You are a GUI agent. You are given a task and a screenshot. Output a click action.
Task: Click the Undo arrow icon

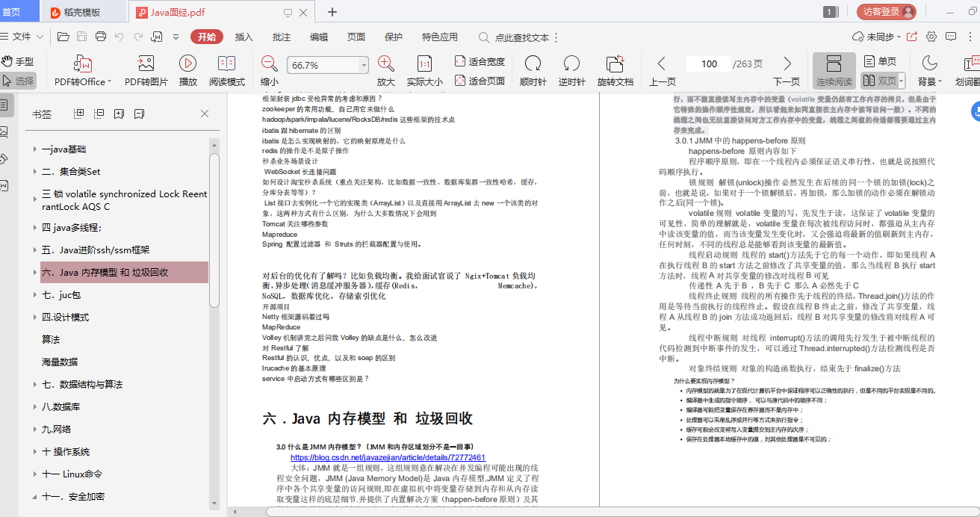coord(120,37)
